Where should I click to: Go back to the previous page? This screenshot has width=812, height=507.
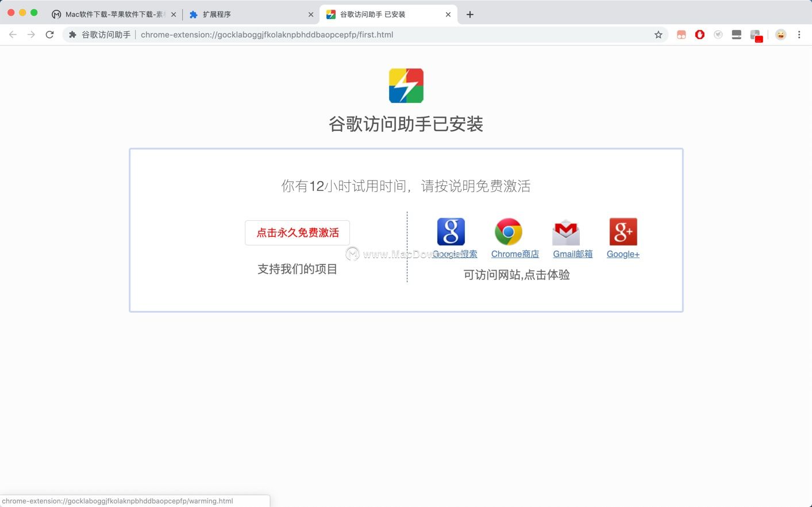click(13, 34)
